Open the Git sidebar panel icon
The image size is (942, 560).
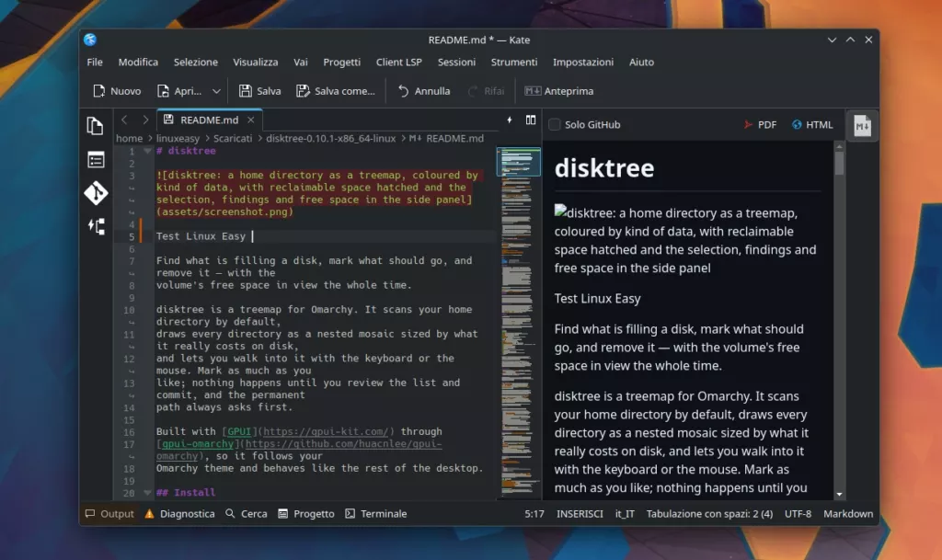(x=96, y=193)
